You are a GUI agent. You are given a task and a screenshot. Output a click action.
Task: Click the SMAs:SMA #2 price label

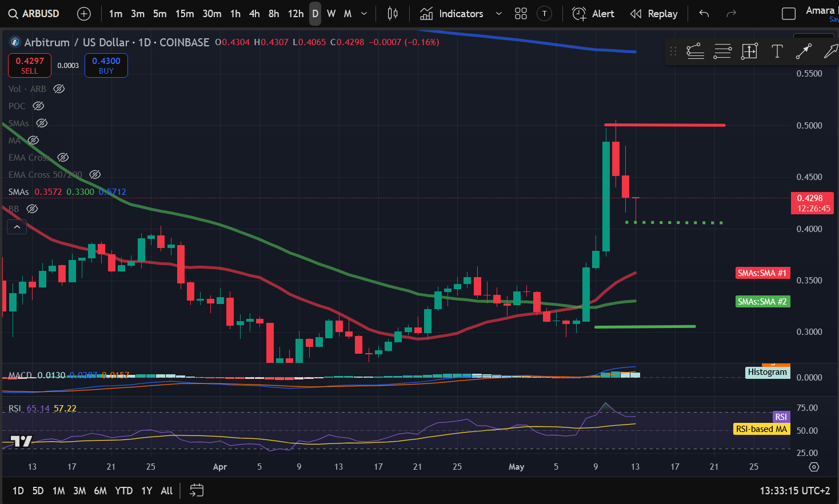point(762,302)
